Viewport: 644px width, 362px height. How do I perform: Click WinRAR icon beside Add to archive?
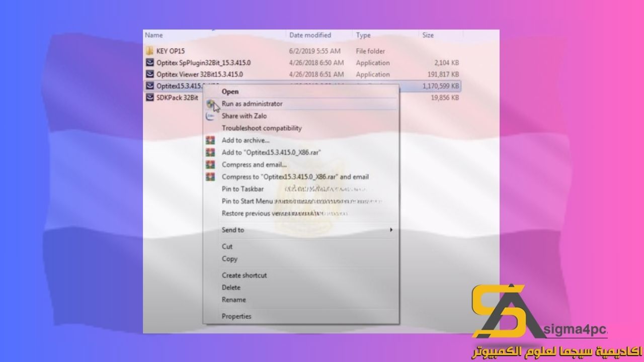point(210,140)
